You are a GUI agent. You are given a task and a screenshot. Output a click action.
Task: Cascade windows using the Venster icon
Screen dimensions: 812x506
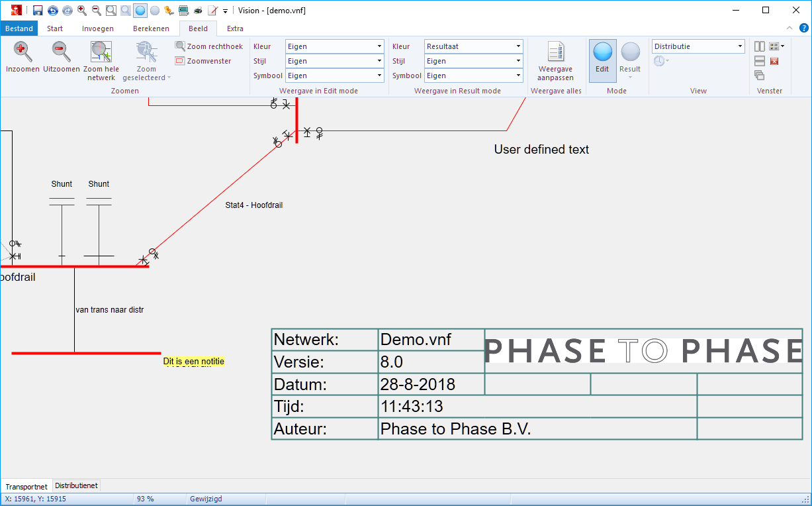[760, 76]
